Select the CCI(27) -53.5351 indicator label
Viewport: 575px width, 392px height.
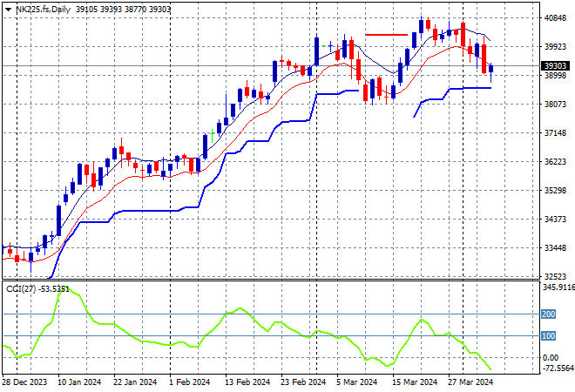[37, 289]
